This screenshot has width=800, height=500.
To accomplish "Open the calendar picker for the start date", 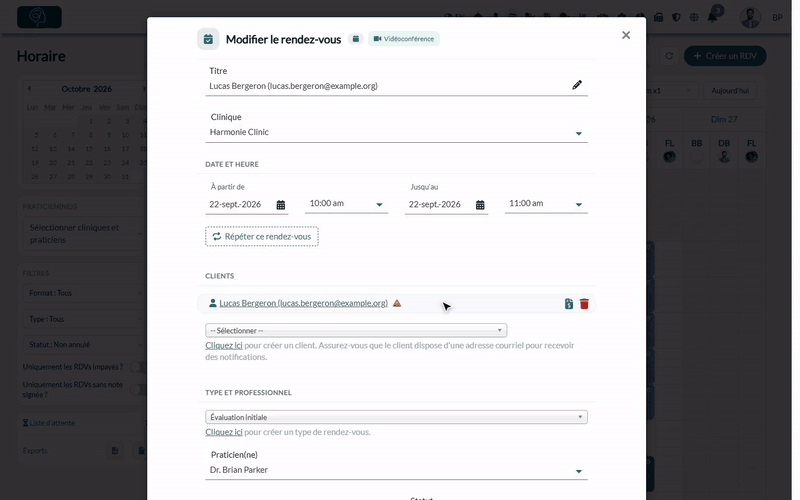I will [281, 205].
